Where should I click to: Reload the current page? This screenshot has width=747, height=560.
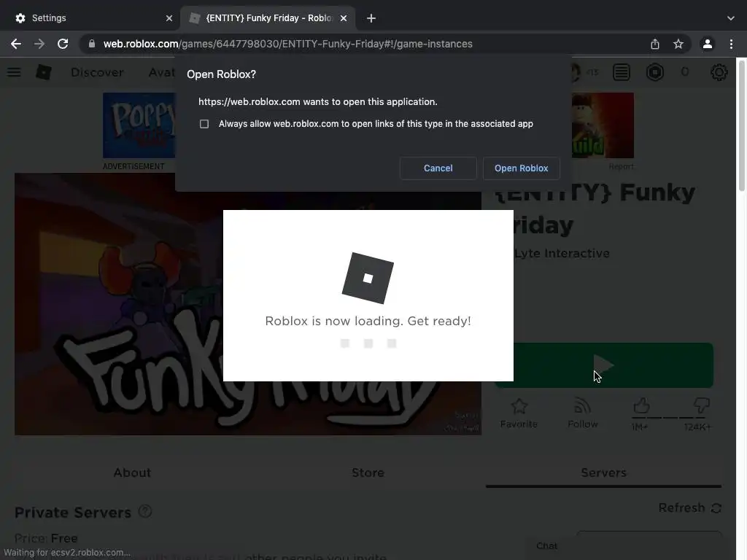(x=63, y=44)
